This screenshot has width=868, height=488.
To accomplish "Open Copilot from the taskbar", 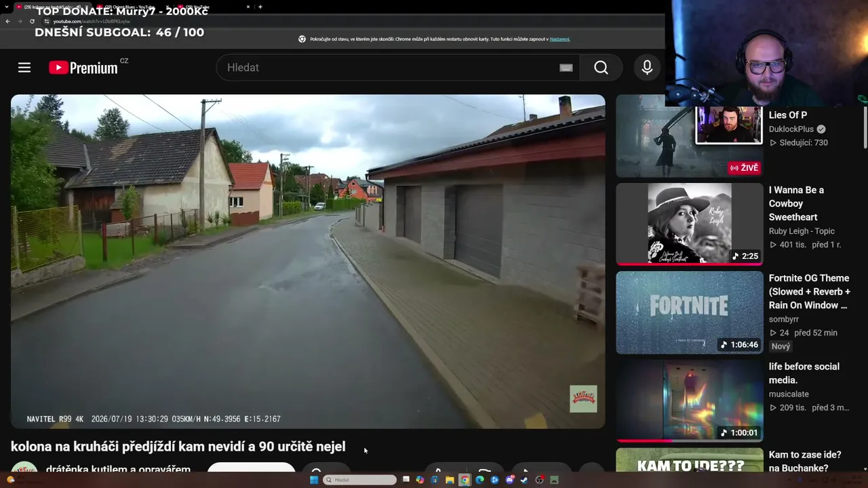I will (x=420, y=480).
